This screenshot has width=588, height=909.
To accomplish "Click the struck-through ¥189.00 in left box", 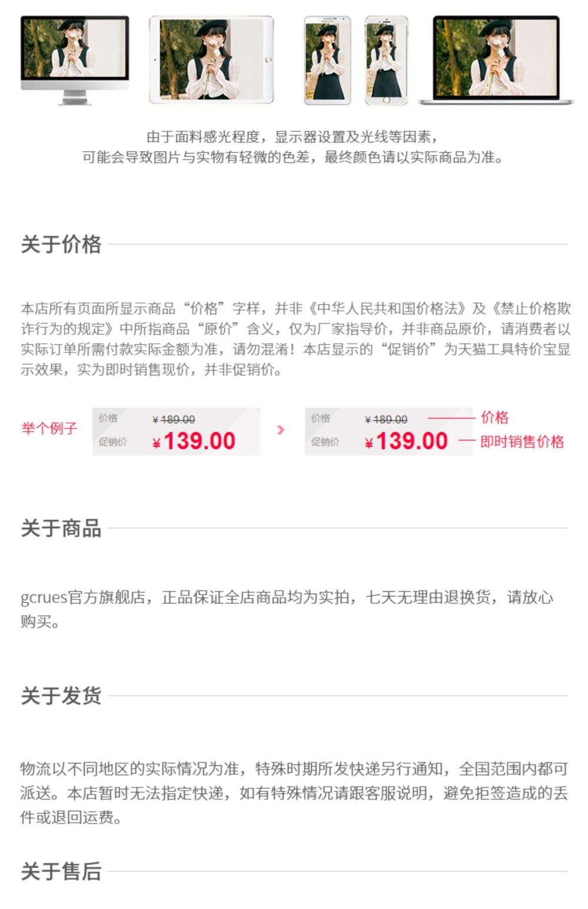I will (x=173, y=419).
